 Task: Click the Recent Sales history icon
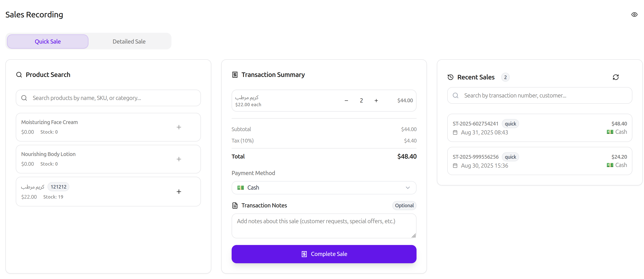pos(451,77)
